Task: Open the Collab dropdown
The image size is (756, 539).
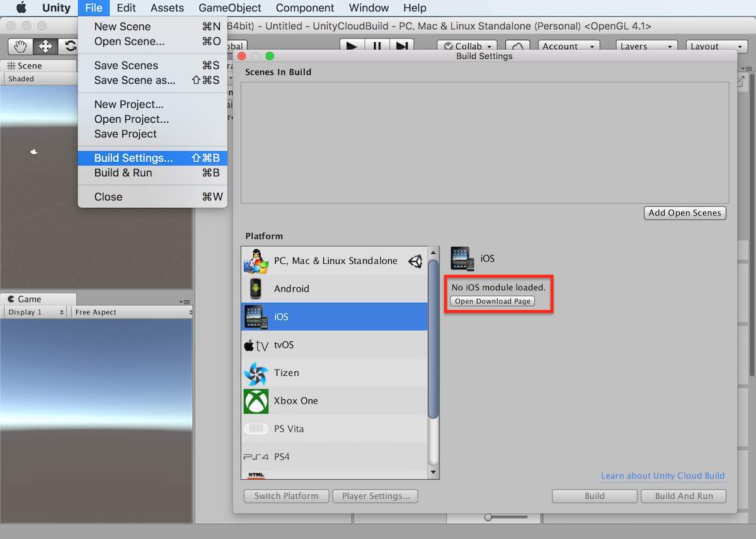Action: click(x=467, y=47)
